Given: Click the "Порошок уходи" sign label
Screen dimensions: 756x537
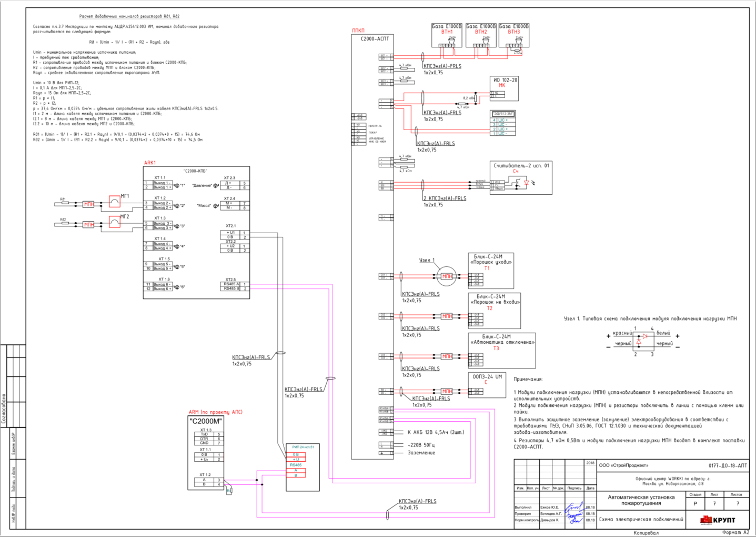Looking at the screenshot, I should point(490,262).
